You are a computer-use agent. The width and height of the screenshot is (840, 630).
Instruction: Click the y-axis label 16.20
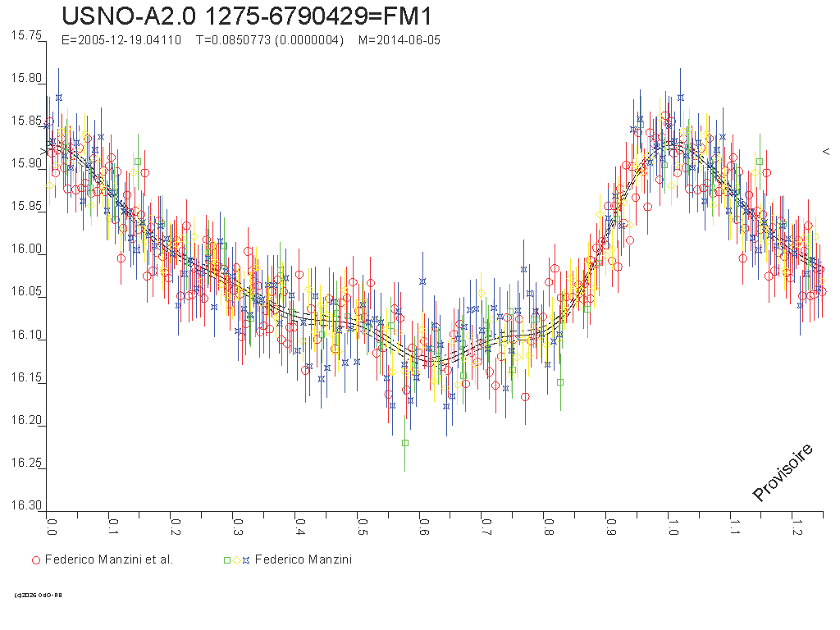click(26, 419)
